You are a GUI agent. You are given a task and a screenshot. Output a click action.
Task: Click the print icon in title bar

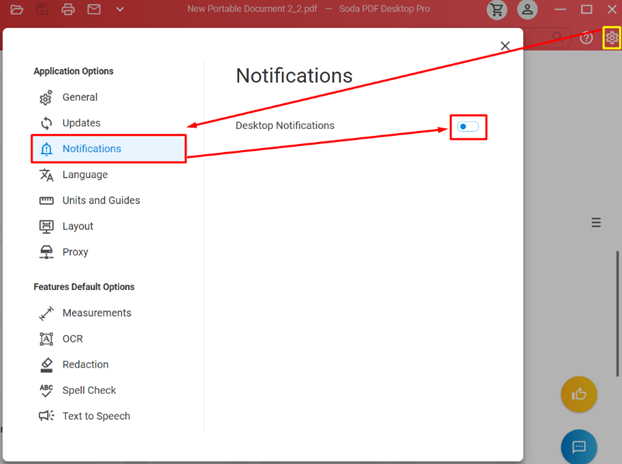[68, 10]
